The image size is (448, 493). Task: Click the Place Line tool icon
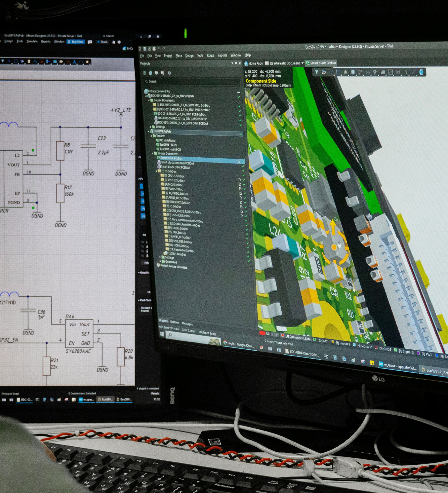click(x=413, y=72)
